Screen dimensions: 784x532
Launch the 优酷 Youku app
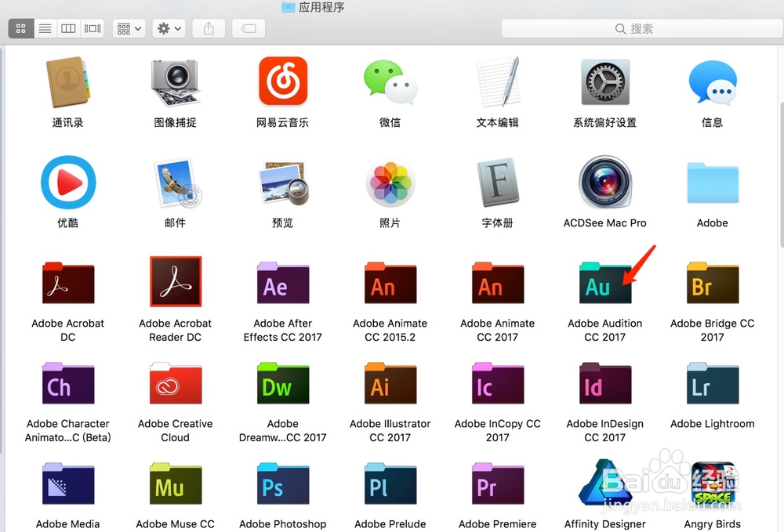68,183
